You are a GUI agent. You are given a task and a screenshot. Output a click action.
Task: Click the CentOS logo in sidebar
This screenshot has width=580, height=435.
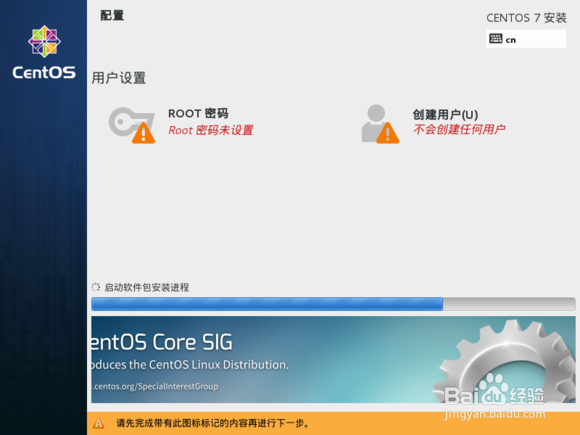click(x=44, y=52)
